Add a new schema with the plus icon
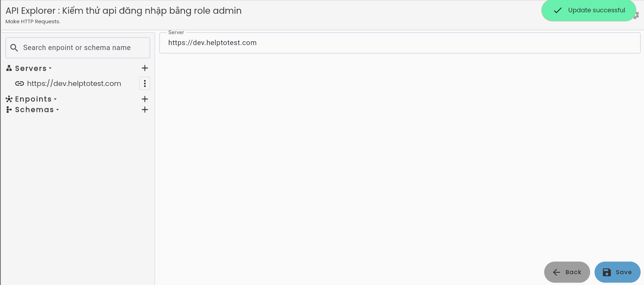 (x=145, y=110)
